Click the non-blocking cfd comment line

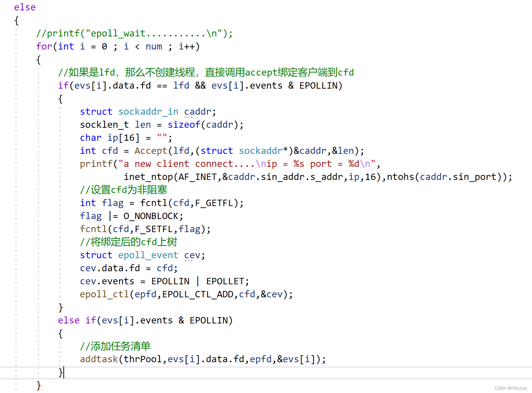[x=123, y=190]
